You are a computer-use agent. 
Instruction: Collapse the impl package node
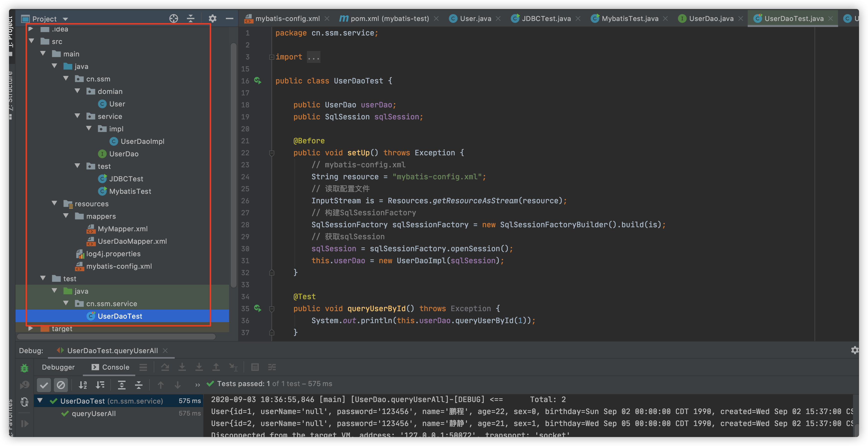[x=89, y=128]
